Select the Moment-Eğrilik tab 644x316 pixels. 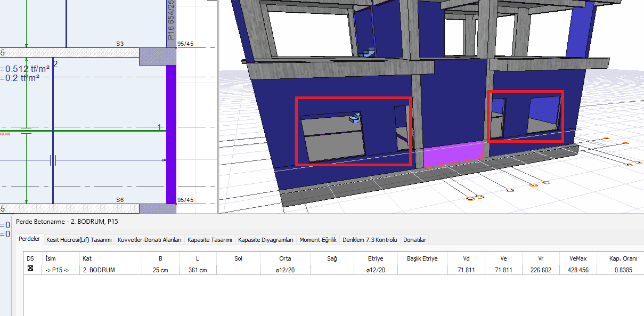point(318,240)
